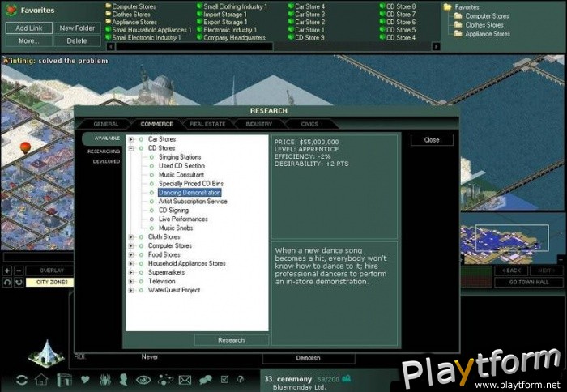This screenshot has width=567, height=392.
Task: Switch to the Real Estate tab
Action: pos(207,124)
